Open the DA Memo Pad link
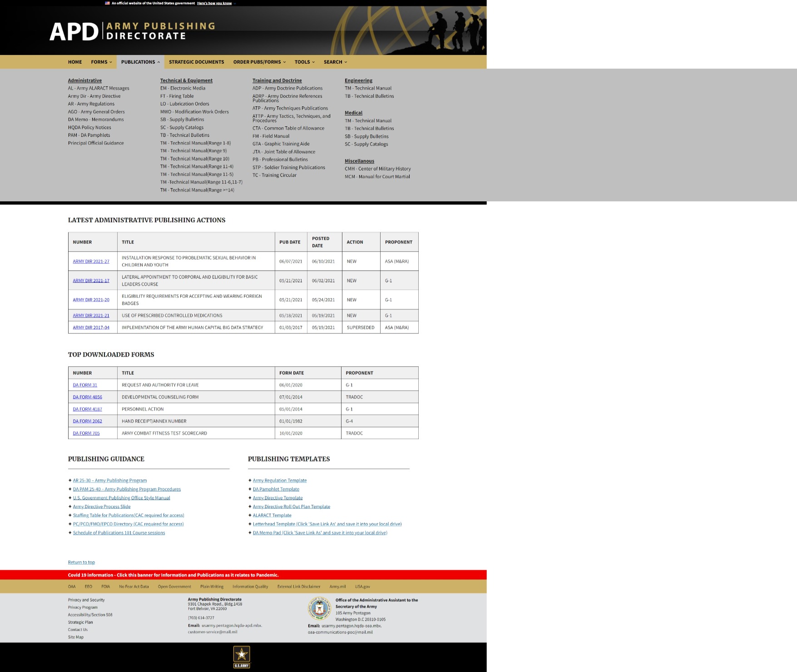 click(x=320, y=533)
